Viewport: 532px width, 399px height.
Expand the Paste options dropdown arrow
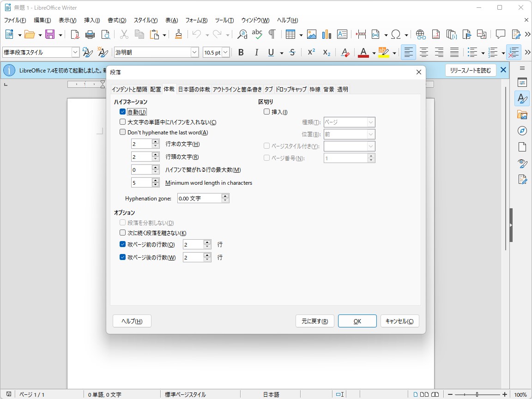pyautogui.click(x=164, y=35)
